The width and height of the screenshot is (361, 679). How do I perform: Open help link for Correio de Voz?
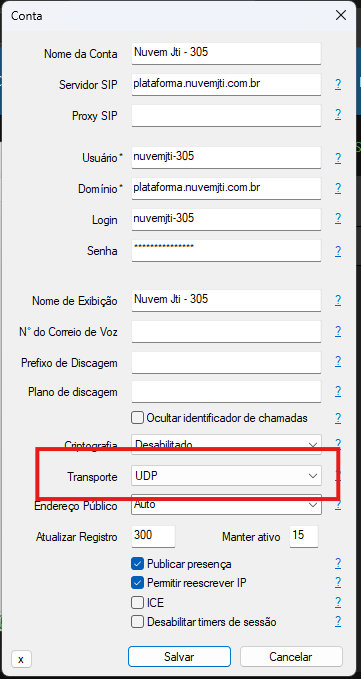[x=338, y=332]
